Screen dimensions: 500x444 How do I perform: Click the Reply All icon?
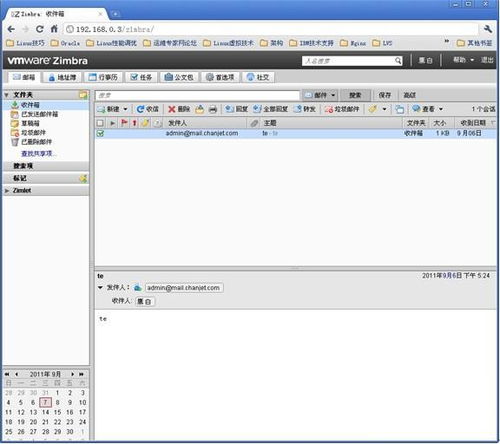tap(257, 109)
